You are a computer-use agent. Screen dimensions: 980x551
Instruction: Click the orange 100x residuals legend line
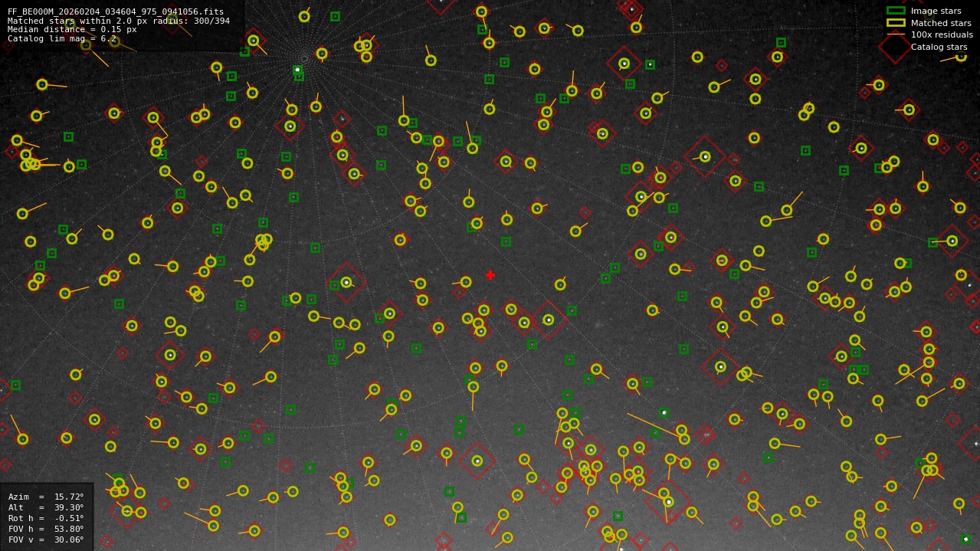896,34
